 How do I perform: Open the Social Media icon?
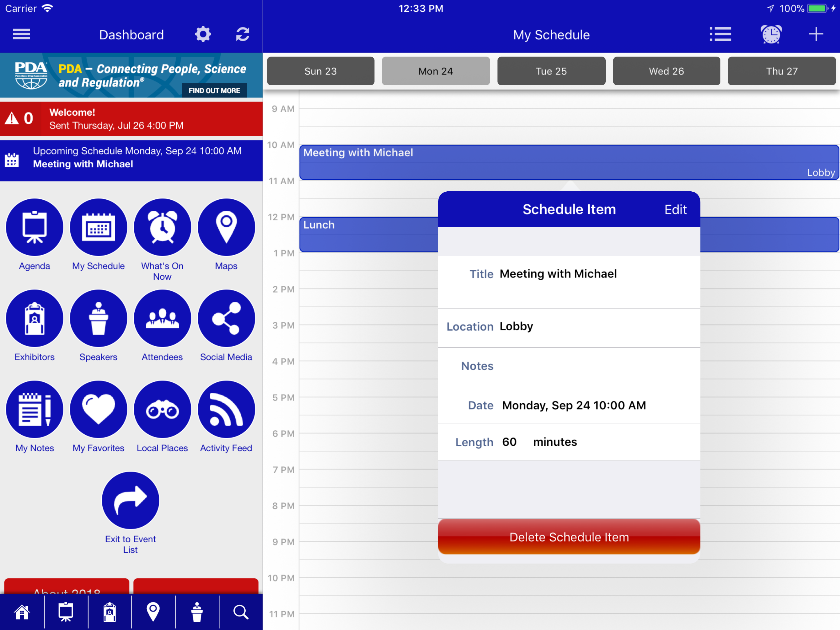point(226,318)
